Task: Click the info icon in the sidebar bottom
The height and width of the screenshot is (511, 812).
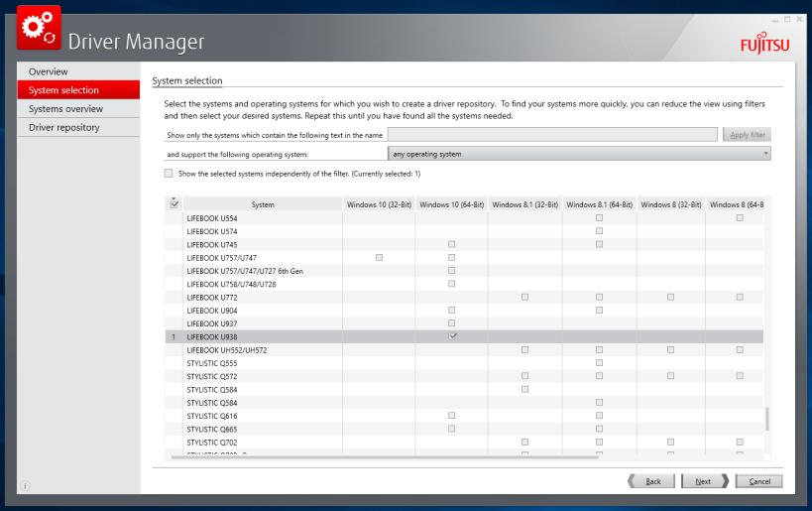Action: click(26, 485)
